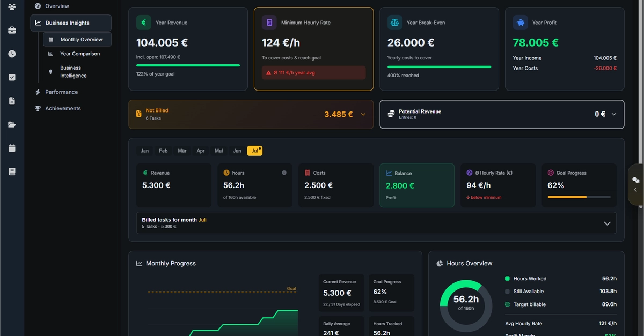The width and height of the screenshot is (644, 336).
Task: Click the pie icon by Hours Overview
Action: coord(440,263)
